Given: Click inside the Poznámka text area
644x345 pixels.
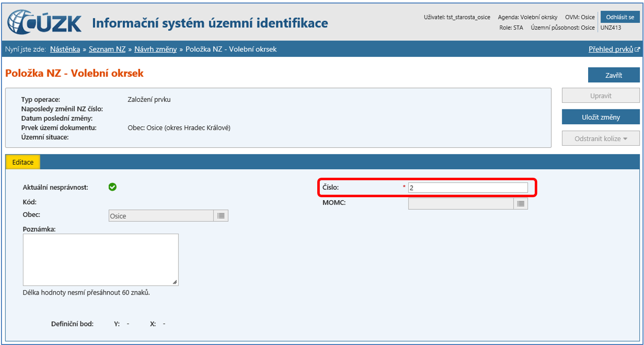Looking at the screenshot, I should (x=100, y=259).
